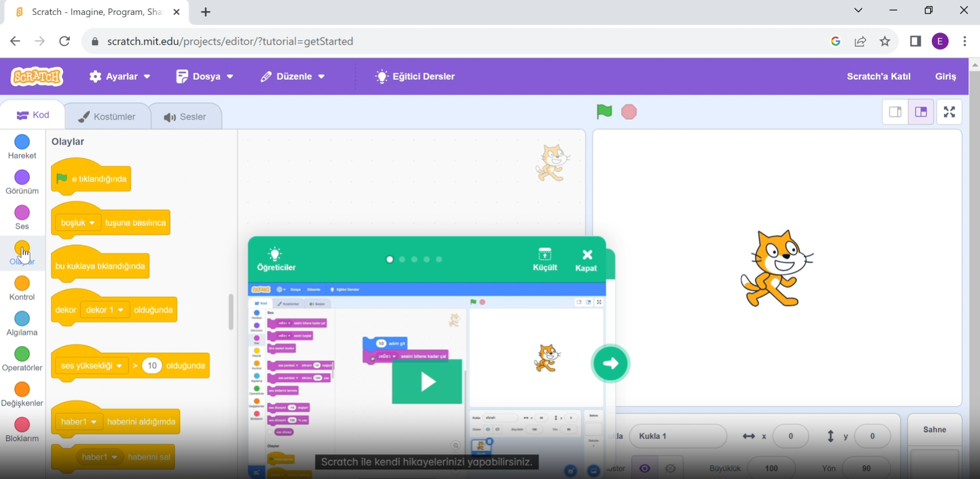Stop the project with red stop button
Screen dimensions: 980x479
(629, 112)
